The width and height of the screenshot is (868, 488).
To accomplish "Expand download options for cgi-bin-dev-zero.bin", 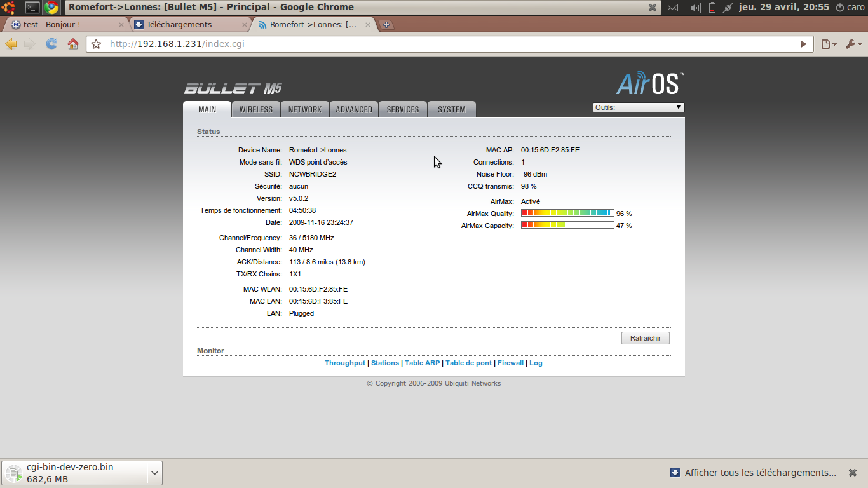I will tap(154, 473).
